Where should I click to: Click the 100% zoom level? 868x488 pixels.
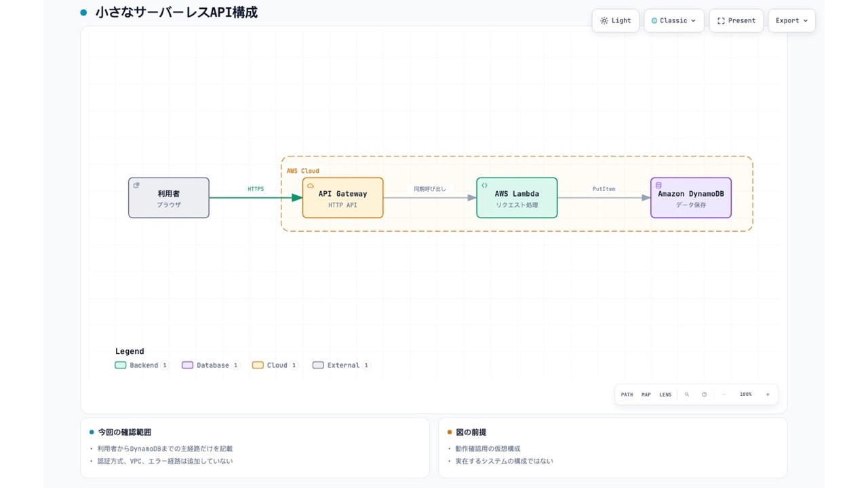(x=746, y=394)
